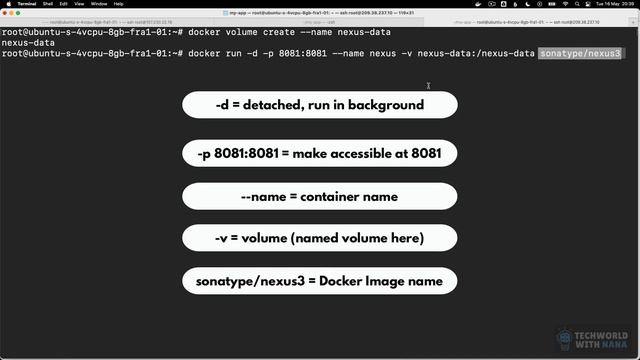Click the 'nexus-data' output line
Screen dimensions: 640x360
click(28, 42)
